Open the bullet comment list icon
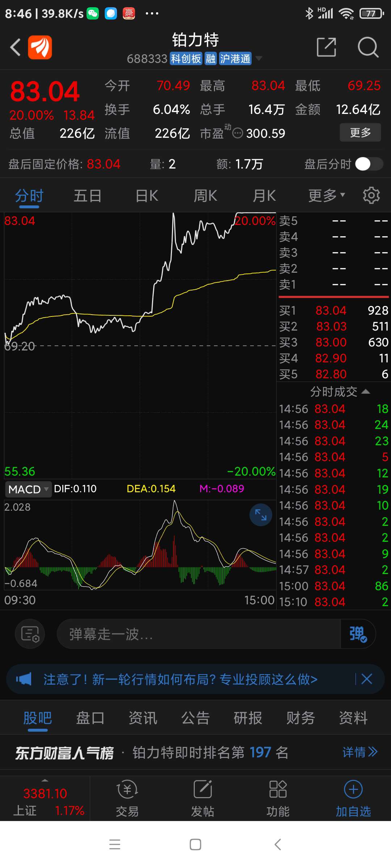The width and height of the screenshot is (391, 868). tap(30, 634)
